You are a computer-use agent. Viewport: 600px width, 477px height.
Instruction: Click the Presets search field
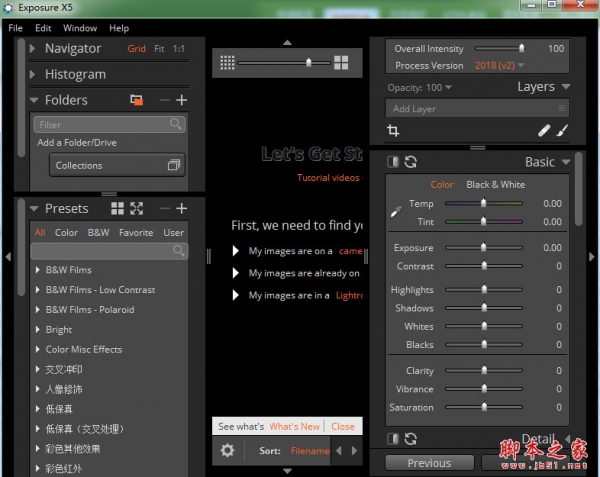109,251
